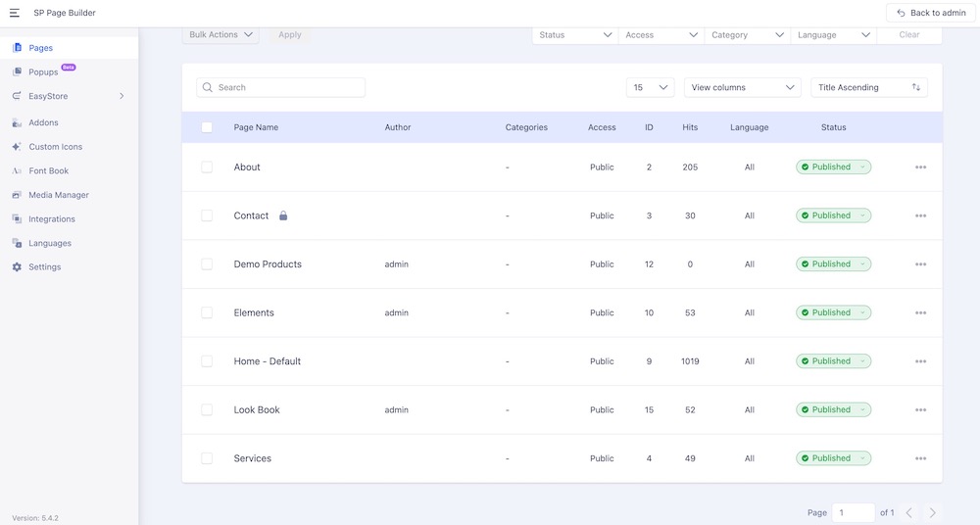Click the hamburger menu icon
This screenshot has height=525, width=980.
pyautogui.click(x=15, y=13)
